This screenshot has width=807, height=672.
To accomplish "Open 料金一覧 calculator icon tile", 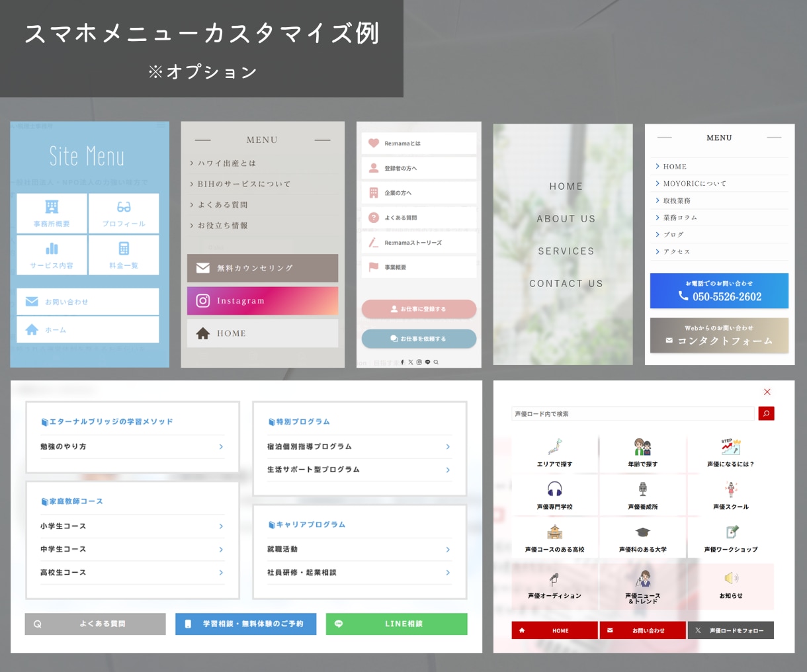I will 124,255.
